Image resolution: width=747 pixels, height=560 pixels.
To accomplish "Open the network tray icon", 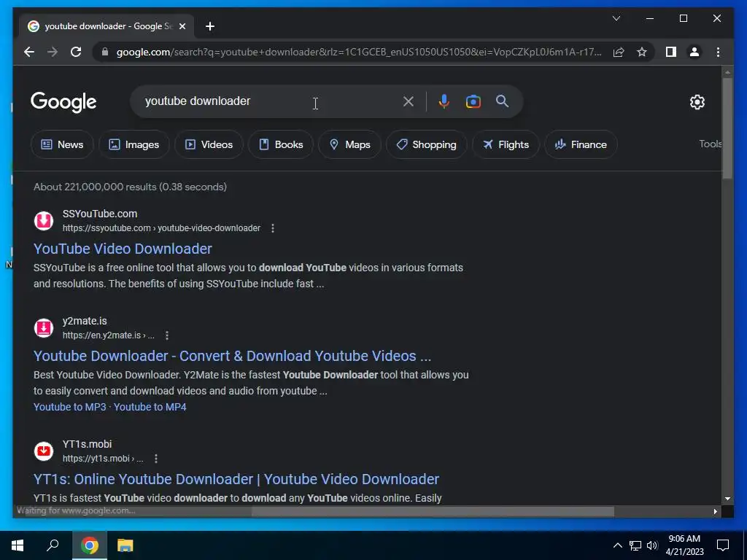I will [x=635, y=545].
